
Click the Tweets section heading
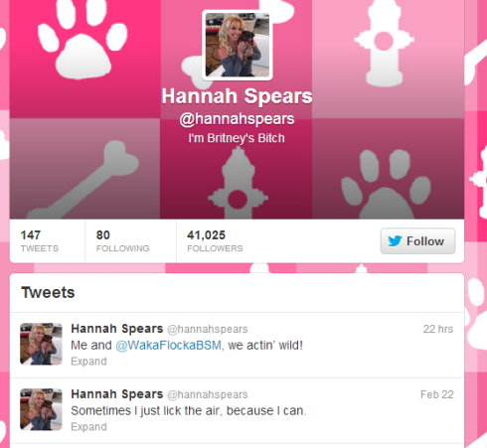point(48,293)
